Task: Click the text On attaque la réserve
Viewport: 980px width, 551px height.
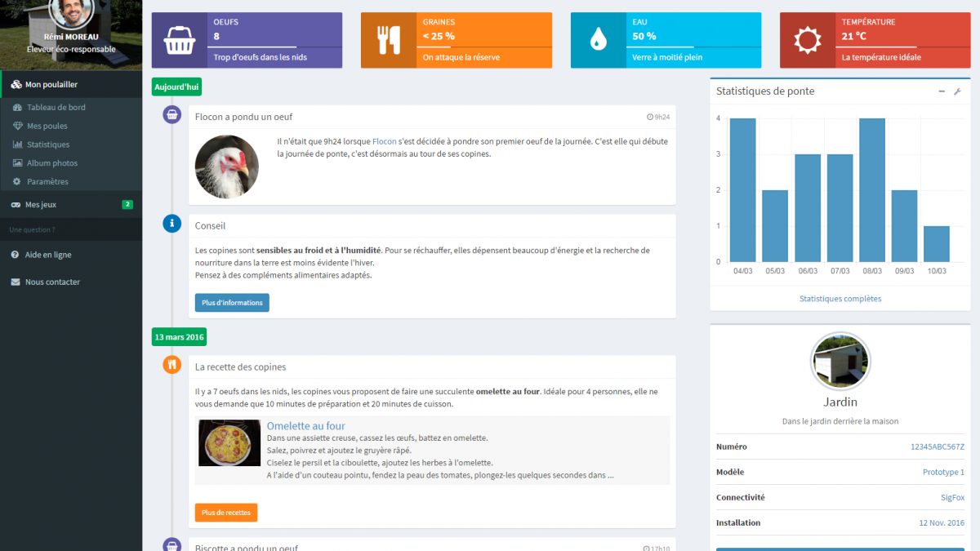Action: [x=461, y=58]
